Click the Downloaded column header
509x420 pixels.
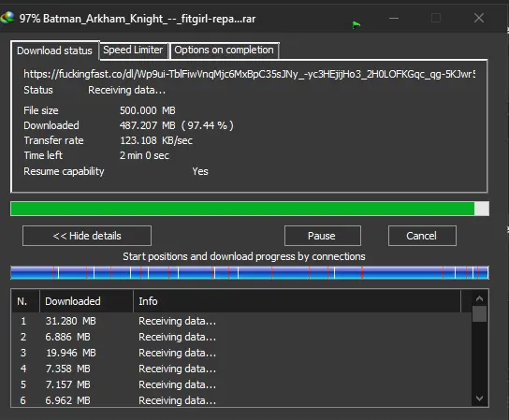tap(86, 301)
